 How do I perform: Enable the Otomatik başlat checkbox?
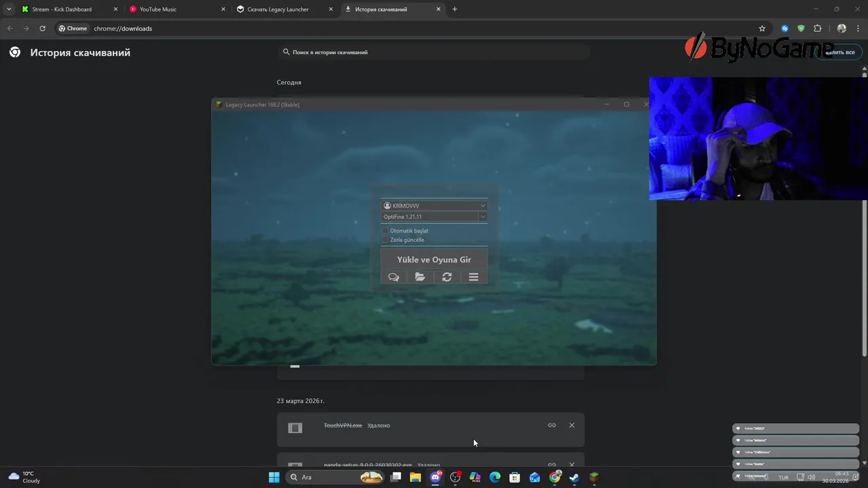pyautogui.click(x=386, y=230)
